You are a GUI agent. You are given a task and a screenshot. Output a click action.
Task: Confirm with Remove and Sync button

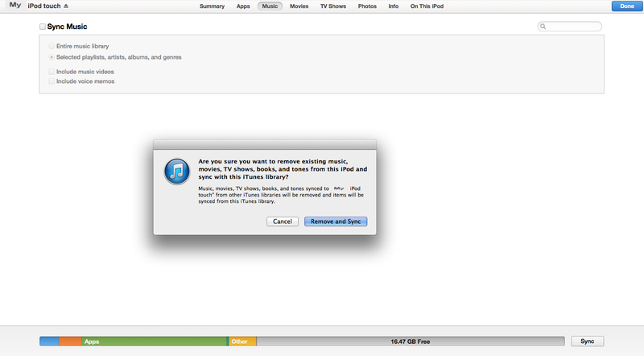pos(336,221)
